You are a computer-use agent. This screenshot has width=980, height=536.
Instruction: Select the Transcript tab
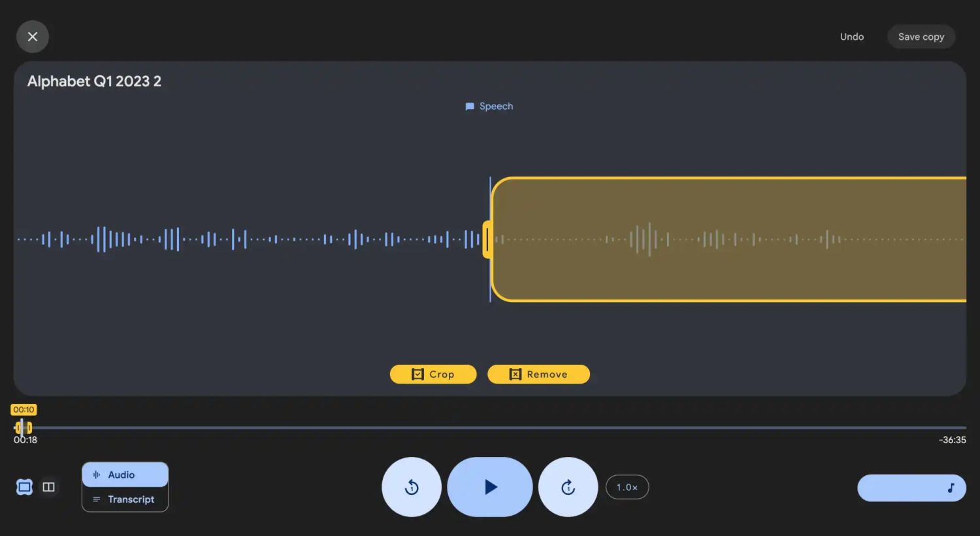(x=125, y=499)
